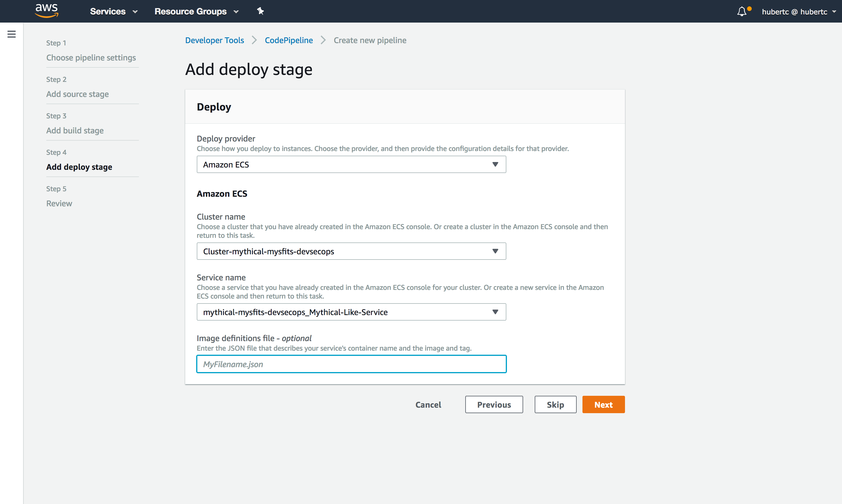Click the AWS logo home icon
This screenshot has height=504, width=842.
47,11
